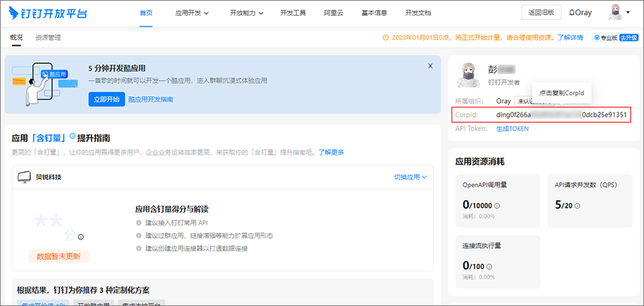The width and height of the screenshot is (644, 306).
Task: Expand the 开放能力 dropdown menu
Action: (246, 13)
